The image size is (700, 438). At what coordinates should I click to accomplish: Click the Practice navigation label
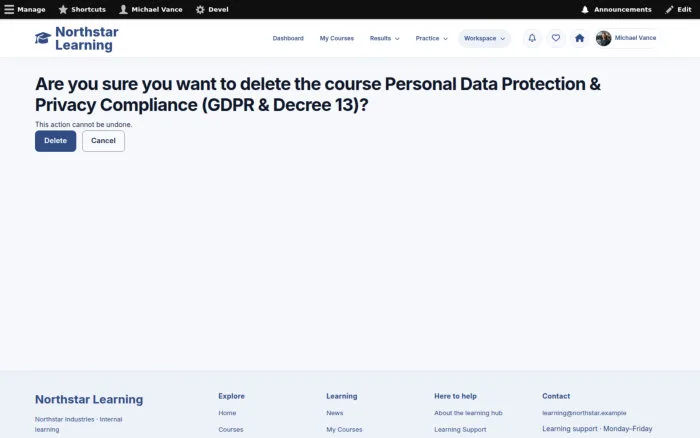coord(427,38)
